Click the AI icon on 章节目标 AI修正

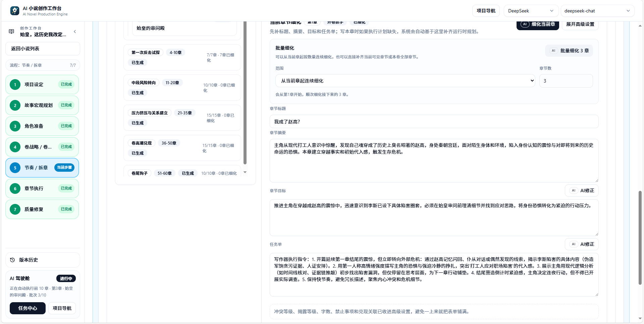pyautogui.click(x=574, y=190)
